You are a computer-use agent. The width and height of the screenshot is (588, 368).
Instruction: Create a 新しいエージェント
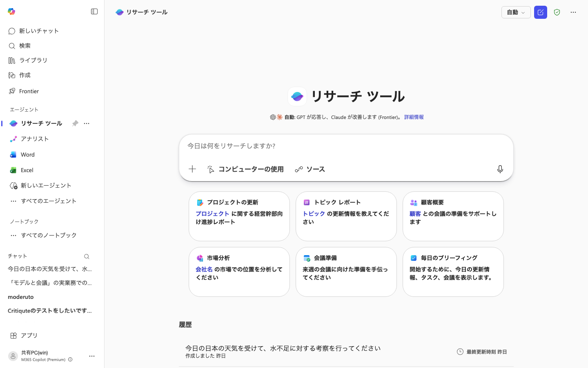(x=46, y=185)
